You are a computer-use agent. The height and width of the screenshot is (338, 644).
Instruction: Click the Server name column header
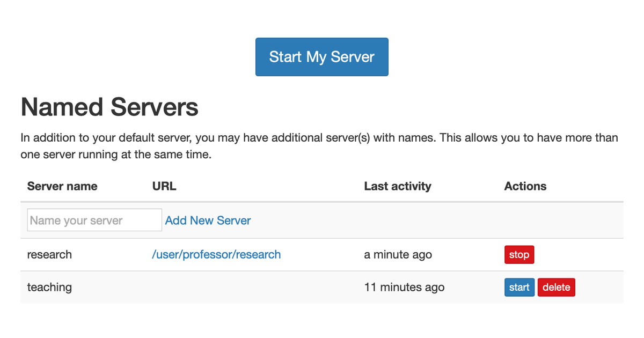[62, 186]
